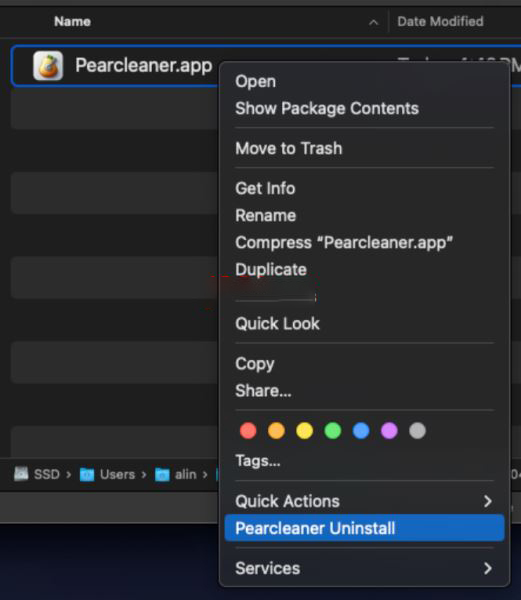Apply the green tag color
Screen dimensions: 521x600
point(333,431)
